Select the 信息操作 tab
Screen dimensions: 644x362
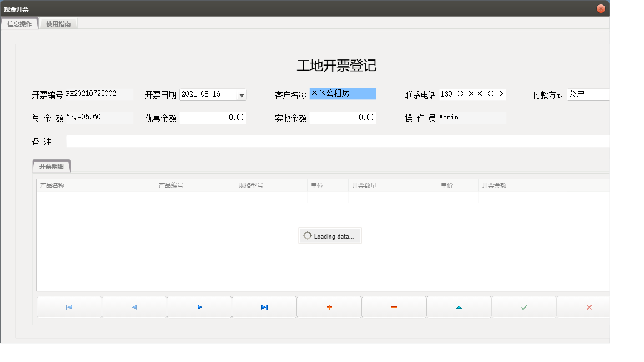click(19, 24)
